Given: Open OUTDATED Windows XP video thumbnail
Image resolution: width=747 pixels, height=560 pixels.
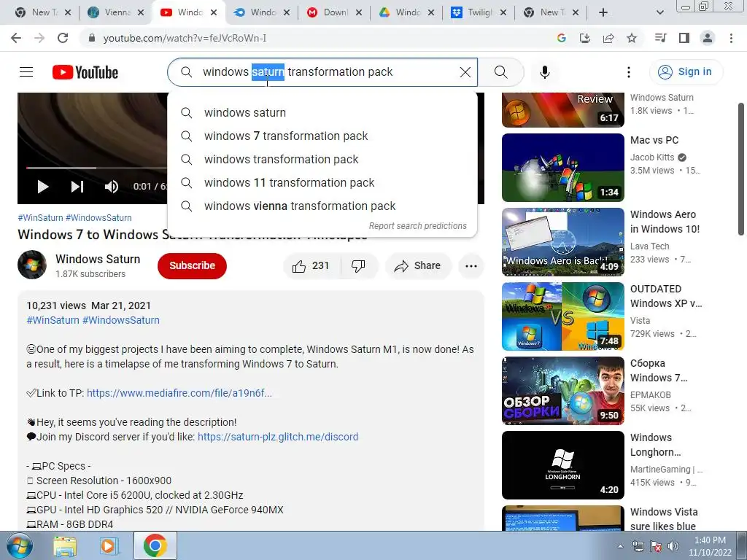Looking at the screenshot, I should point(562,316).
